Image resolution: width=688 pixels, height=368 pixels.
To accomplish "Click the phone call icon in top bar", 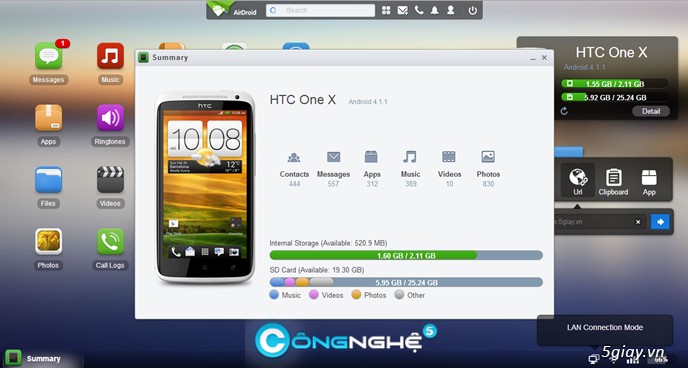I will click(x=419, y=10).
